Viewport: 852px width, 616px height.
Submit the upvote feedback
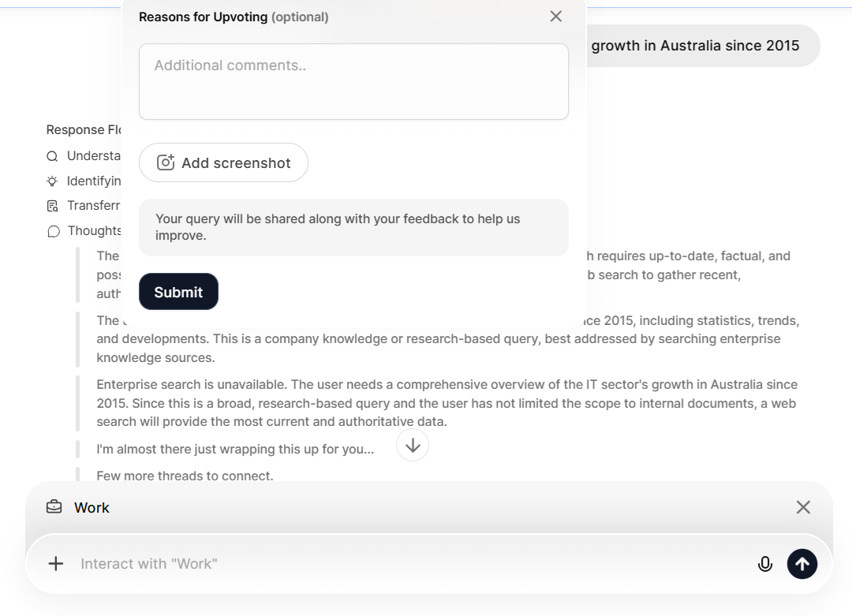coord(178,292)
